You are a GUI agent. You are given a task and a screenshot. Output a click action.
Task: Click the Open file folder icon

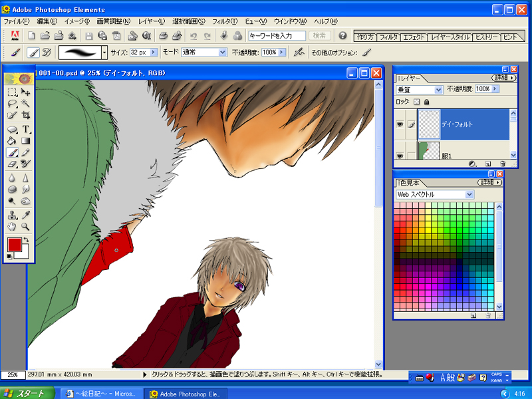point(45,35)
